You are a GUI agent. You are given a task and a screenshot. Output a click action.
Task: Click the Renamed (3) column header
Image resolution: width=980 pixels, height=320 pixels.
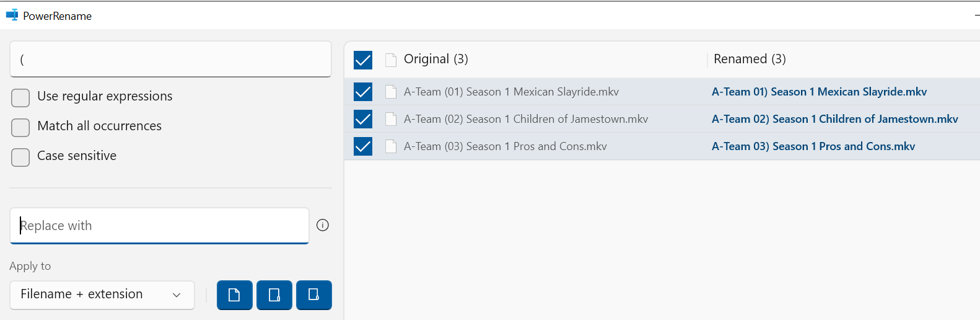[x=750, y=59]
